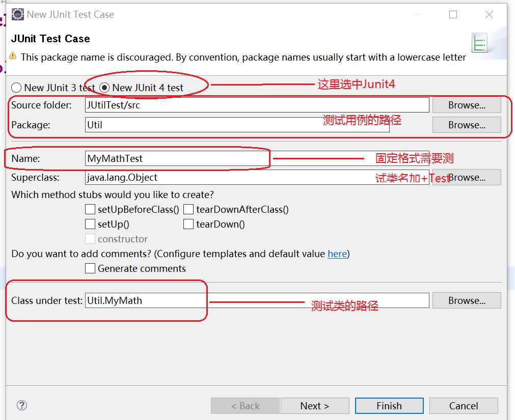Click the 'Source folder:' label
515x420 pixels.
click(x=41, y=105)
